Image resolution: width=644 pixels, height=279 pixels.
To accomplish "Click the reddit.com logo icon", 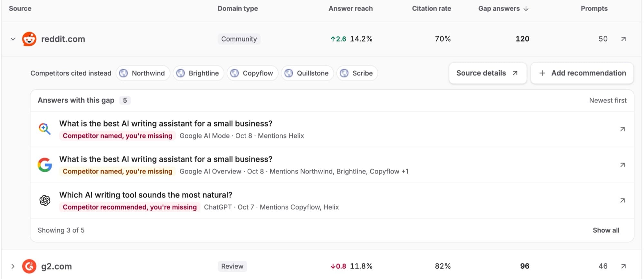I will 29,39.
